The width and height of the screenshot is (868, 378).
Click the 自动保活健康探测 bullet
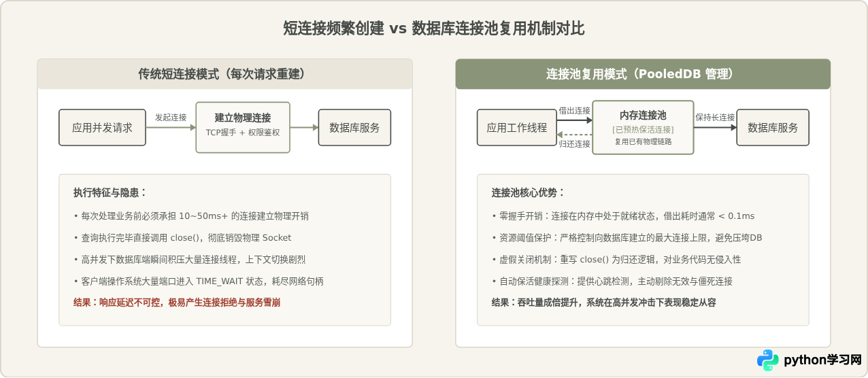pos(612,281)
